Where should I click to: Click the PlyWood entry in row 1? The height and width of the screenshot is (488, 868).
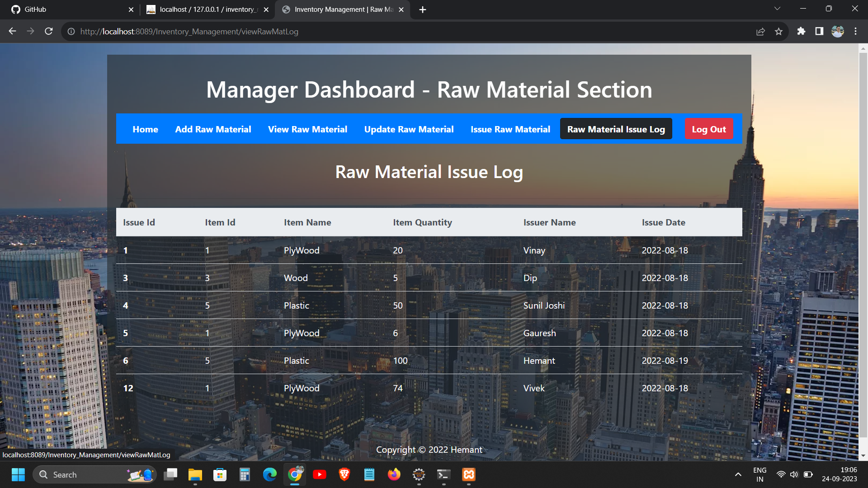click(302, 250)
